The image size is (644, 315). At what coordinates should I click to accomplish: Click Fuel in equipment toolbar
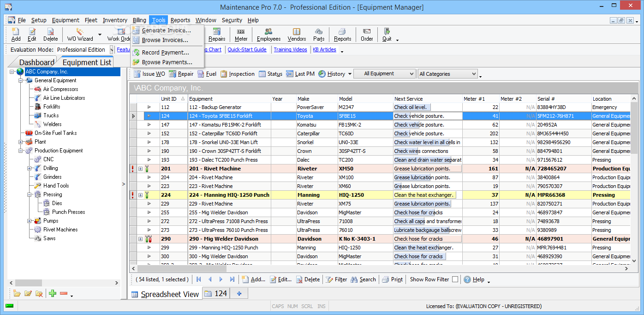coord(207,74)
